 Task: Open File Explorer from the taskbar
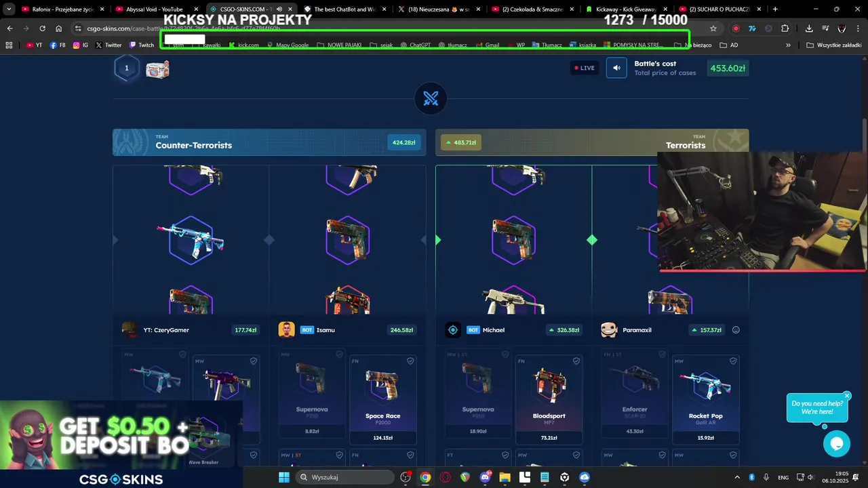(505, 477)
